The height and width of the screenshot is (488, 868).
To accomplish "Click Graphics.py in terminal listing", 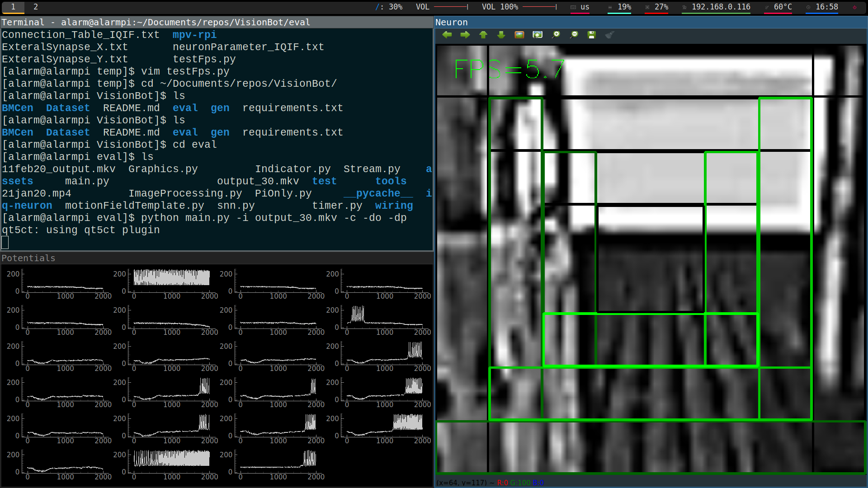I will click(x=163, y=169).
